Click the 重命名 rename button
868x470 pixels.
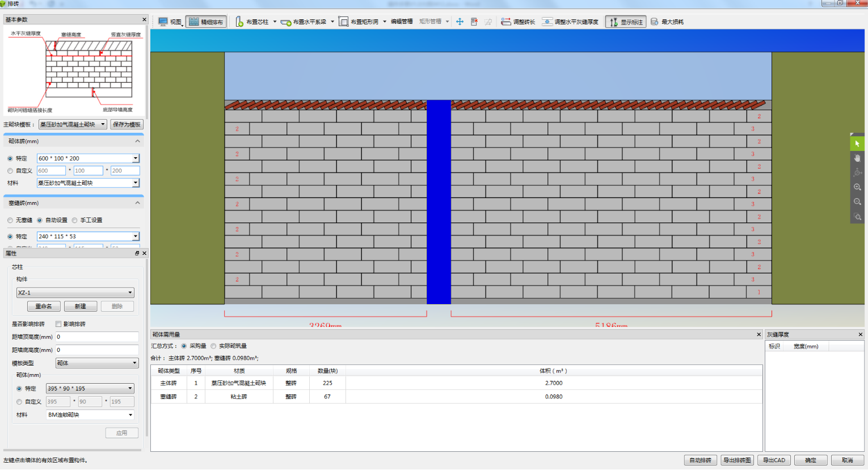[x=44, y=307]
